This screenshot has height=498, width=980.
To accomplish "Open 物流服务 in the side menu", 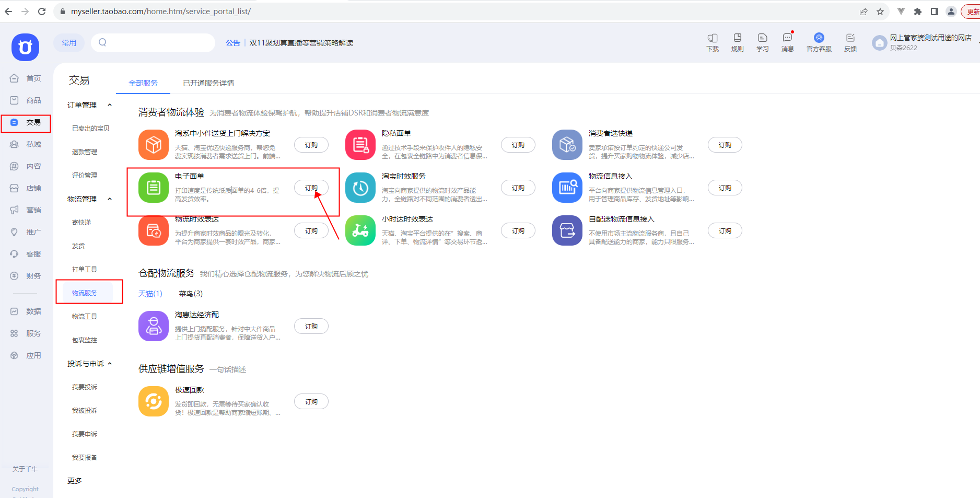I will tap(85, 293).
